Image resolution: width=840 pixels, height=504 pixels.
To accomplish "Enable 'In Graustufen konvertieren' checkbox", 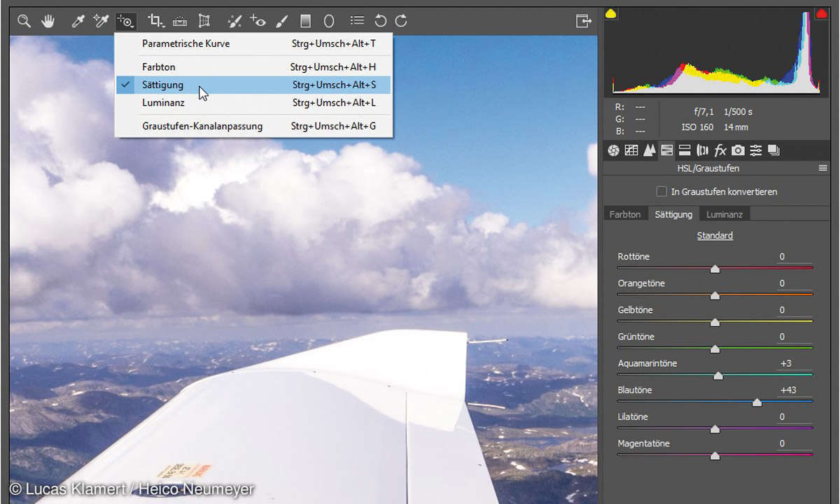I will point(661,191).
